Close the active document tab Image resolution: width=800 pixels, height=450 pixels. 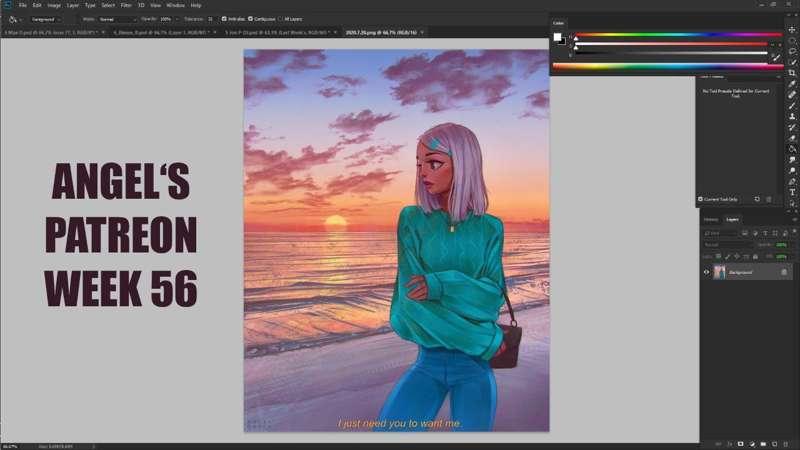click(x=422, y=32)
